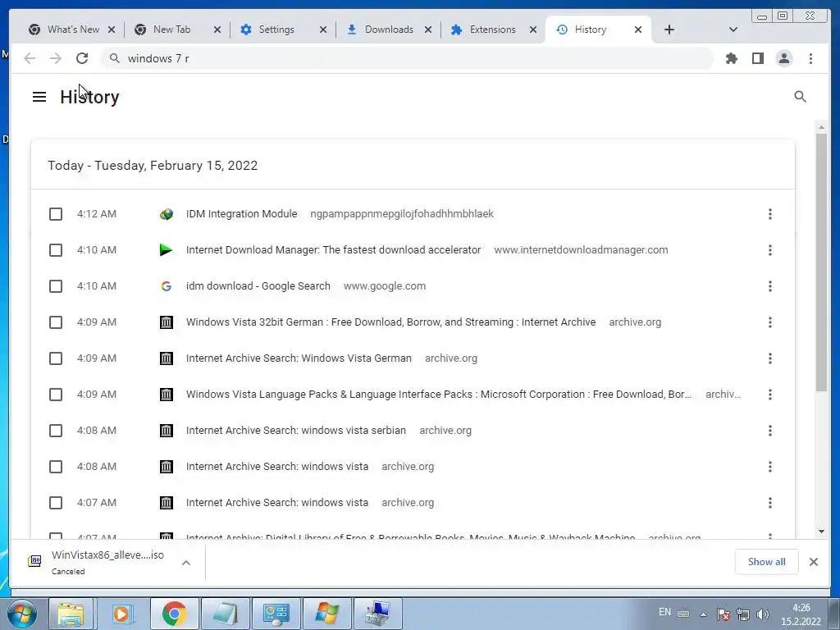This screenshot has height=630, width=840.
Task: Open more actions for Windows Vista 32bit German
Action: [769, 322]
